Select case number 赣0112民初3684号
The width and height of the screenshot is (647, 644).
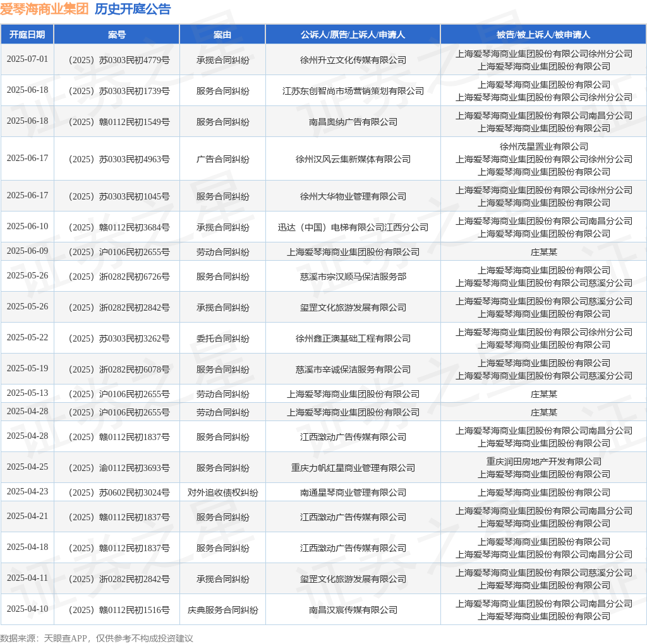pos(119,227)
